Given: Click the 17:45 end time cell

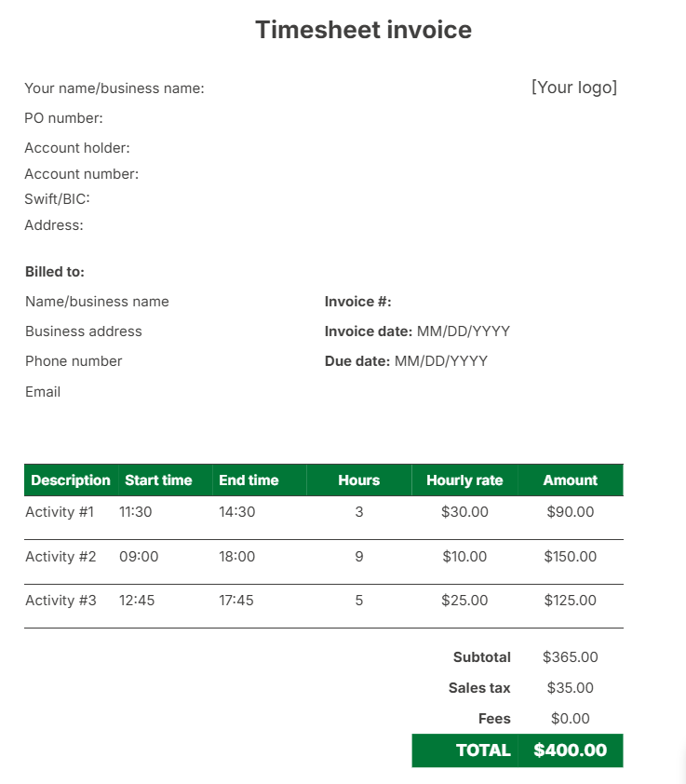Looking at the screenshot, I should coord(236,601).
